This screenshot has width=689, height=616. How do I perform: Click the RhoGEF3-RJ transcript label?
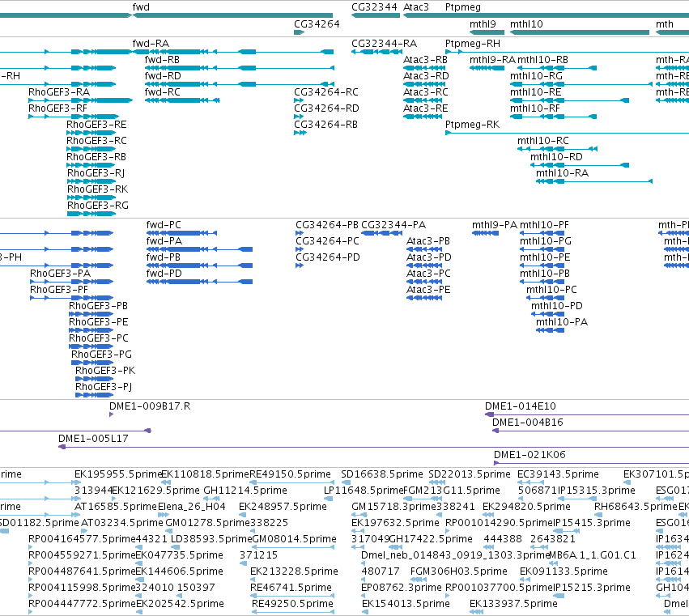click(96, 173)
